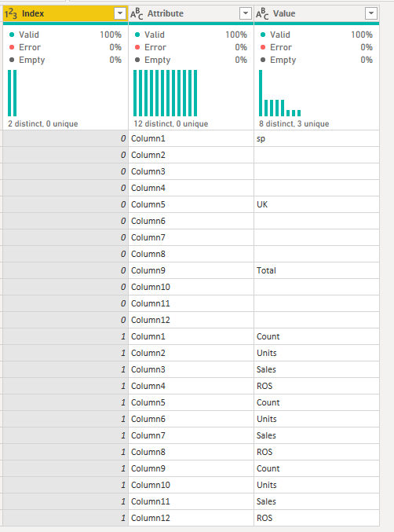394x532 pixels.
Task: Select Column11 in the Index 0 row
Action: pyautogui.click(x=191, y=303)
